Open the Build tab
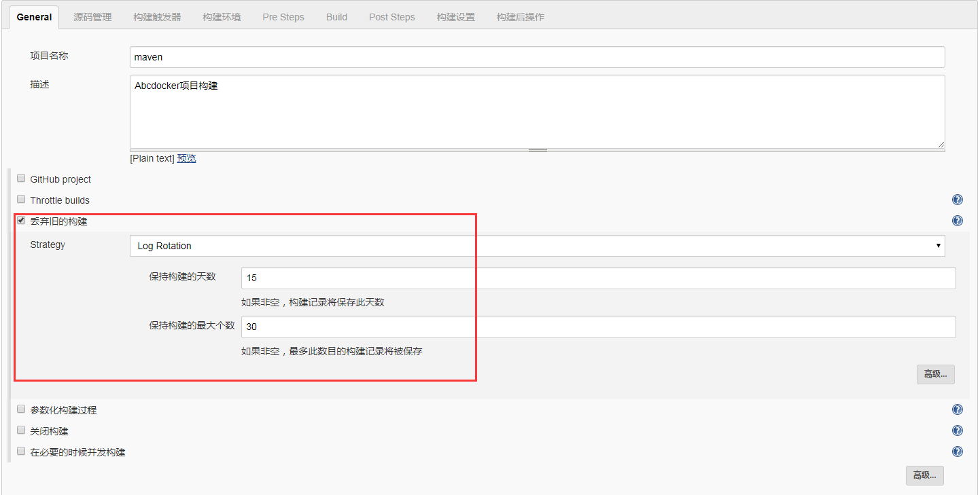This screenshot has width=980, height=495. [x=336, y=17]
